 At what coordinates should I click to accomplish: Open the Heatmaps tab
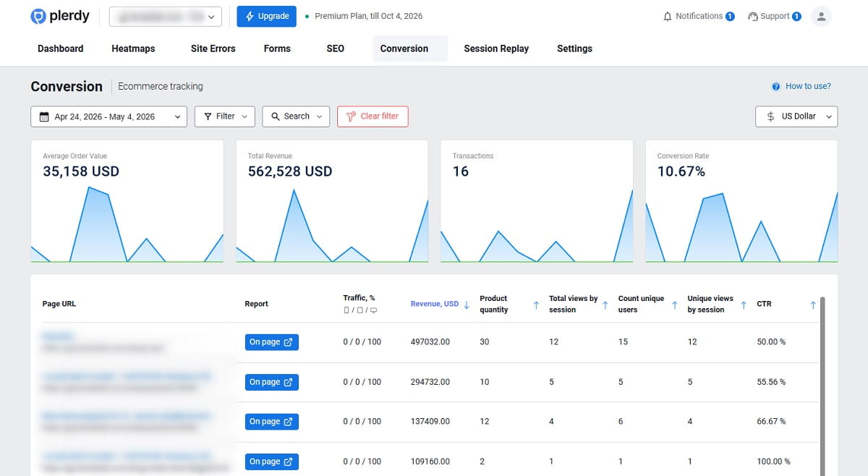133,48
